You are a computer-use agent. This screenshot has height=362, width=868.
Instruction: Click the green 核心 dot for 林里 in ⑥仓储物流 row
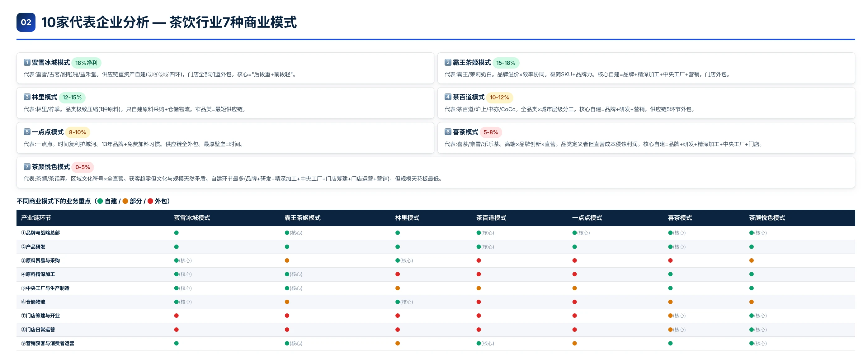coord(398,302)
